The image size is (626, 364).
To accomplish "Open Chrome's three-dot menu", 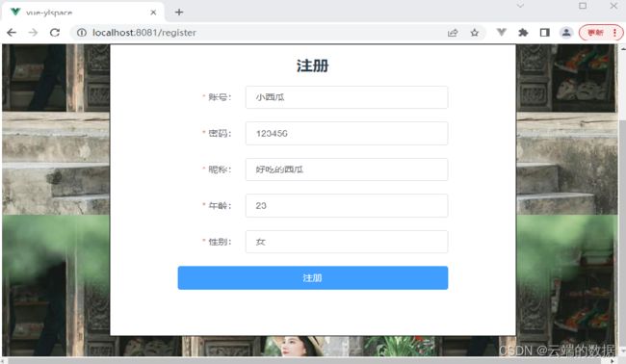I will (614, 33).
